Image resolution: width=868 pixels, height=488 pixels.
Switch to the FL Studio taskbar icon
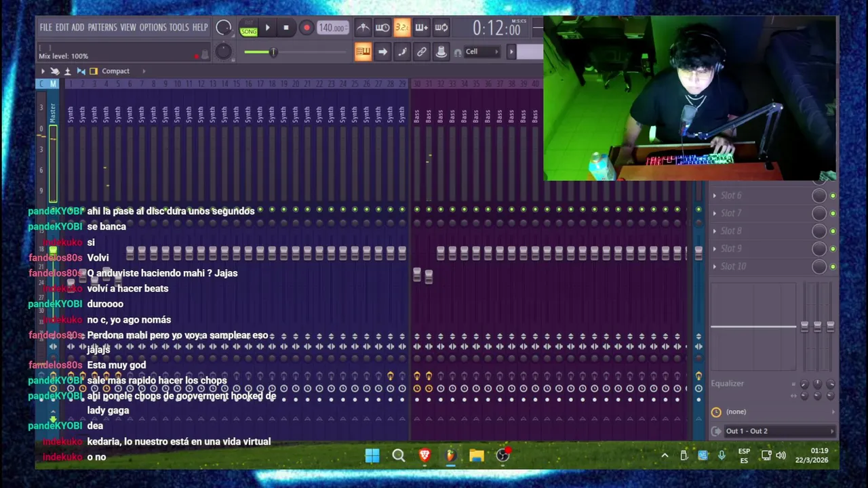450,455
